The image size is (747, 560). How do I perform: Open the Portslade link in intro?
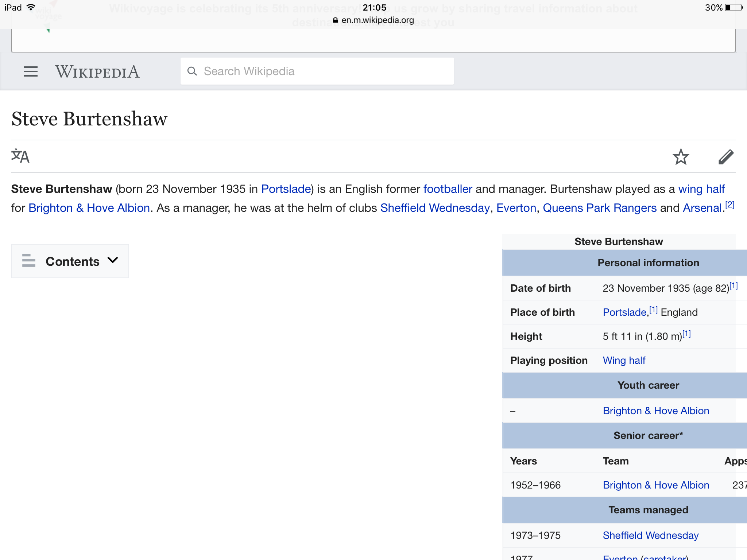click(x=286, y=189)
